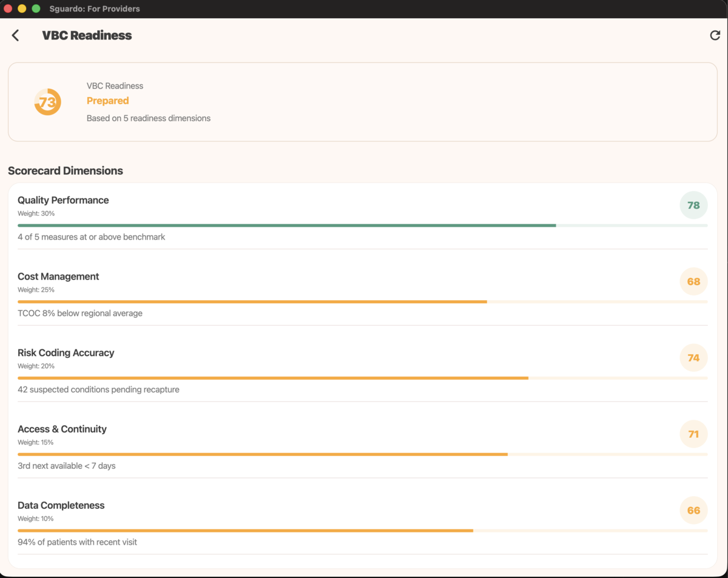This screenshot has height=578, width=728.
Task: Refresh the VBC Readiness scorecard
Action: pos(715,35)
